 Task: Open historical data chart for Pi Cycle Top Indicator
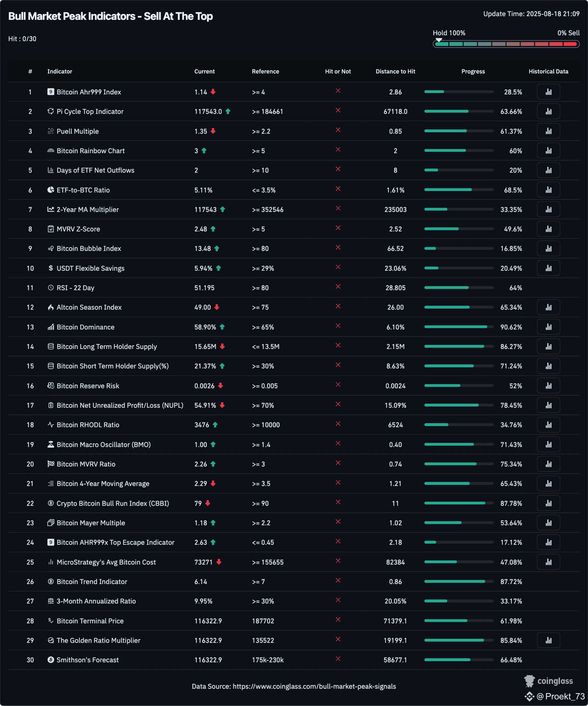(548, 111)
